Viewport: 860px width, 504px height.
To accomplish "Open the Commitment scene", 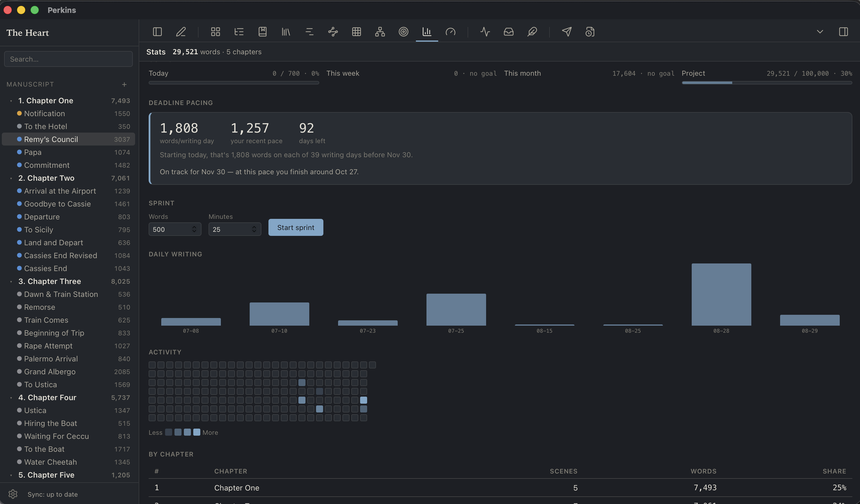I will point(69,165).
